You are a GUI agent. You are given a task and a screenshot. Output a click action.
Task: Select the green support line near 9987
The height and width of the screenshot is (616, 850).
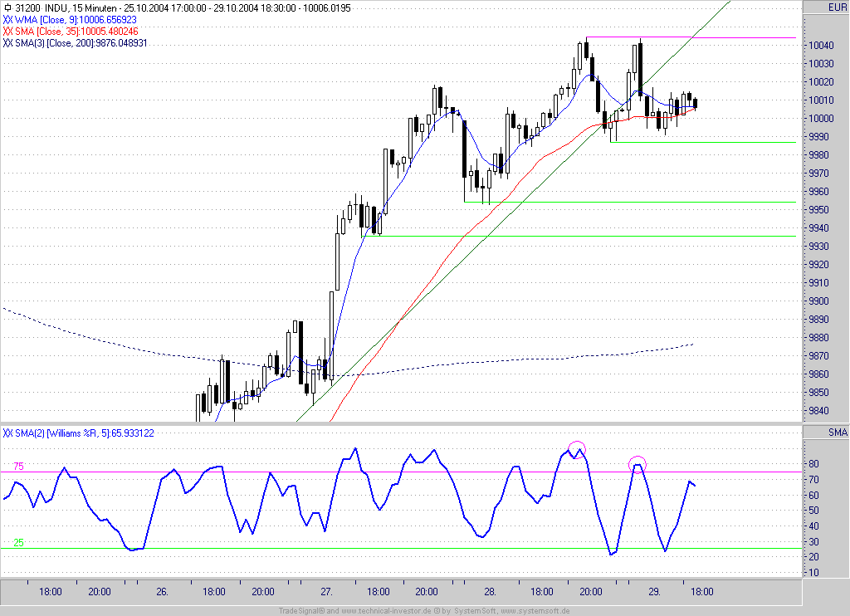703,142
